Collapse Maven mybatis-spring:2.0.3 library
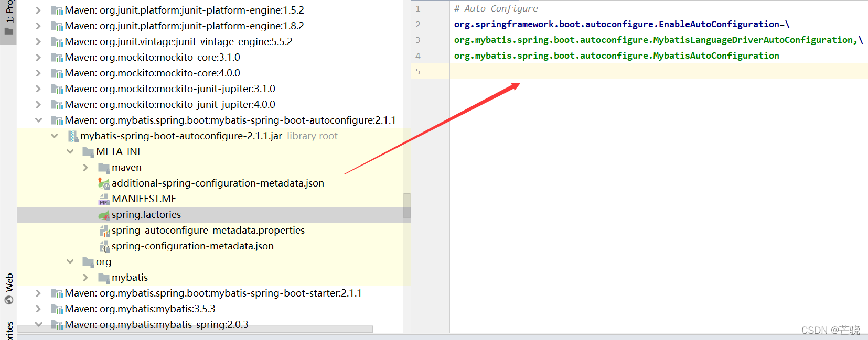Viewport: 868px width, 340px height. (x=38, y=324)
